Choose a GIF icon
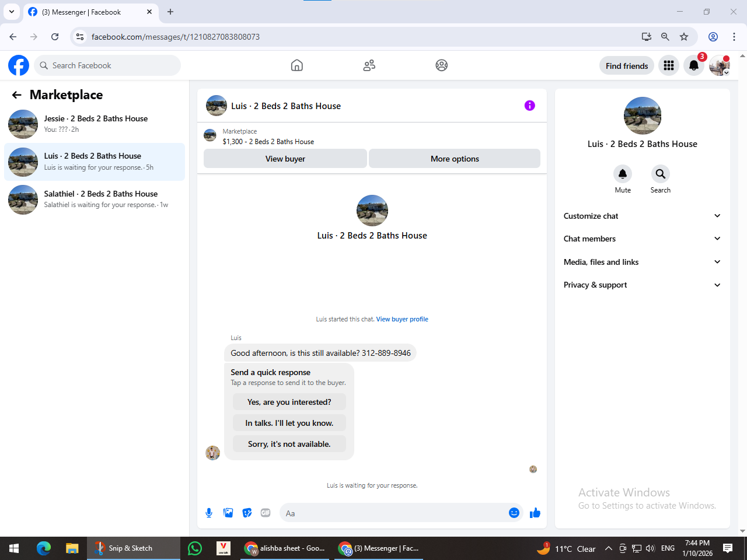 coord(266,513)
